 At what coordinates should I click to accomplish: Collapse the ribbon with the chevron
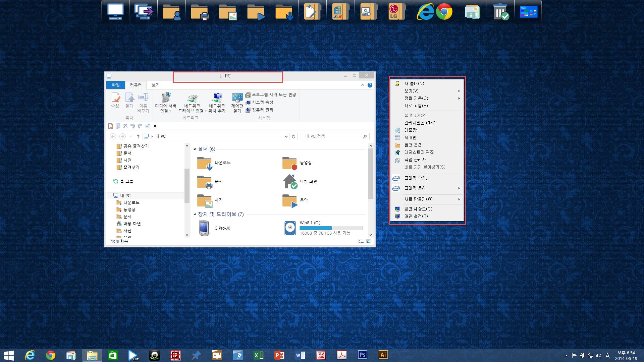click(362, 85)
